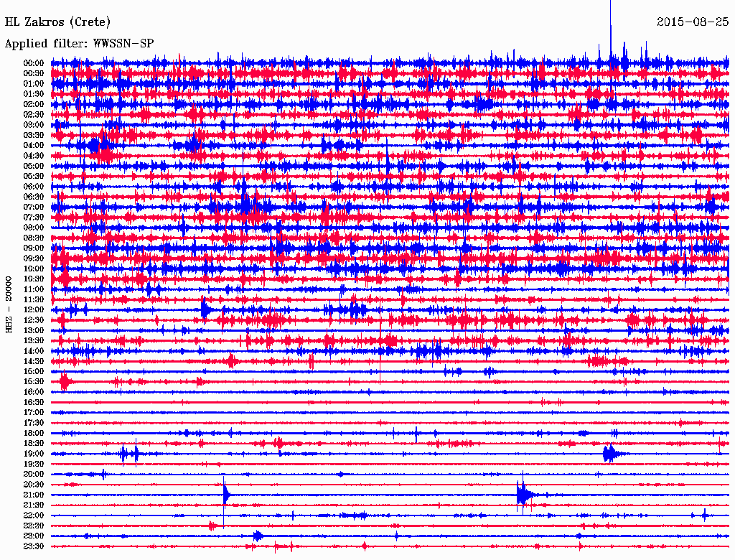Click the Applied filter: WWSSN-SP label

79,44
